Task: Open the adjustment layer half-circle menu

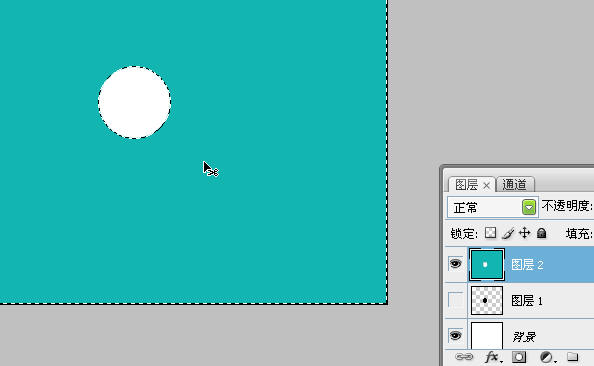Action: 547,357
